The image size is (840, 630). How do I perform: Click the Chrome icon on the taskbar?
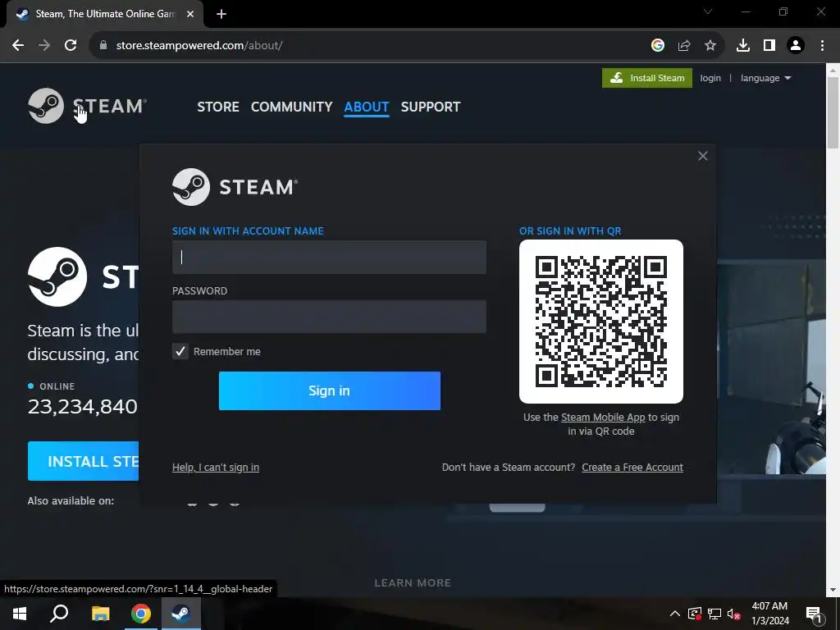(x=141, y=614)
